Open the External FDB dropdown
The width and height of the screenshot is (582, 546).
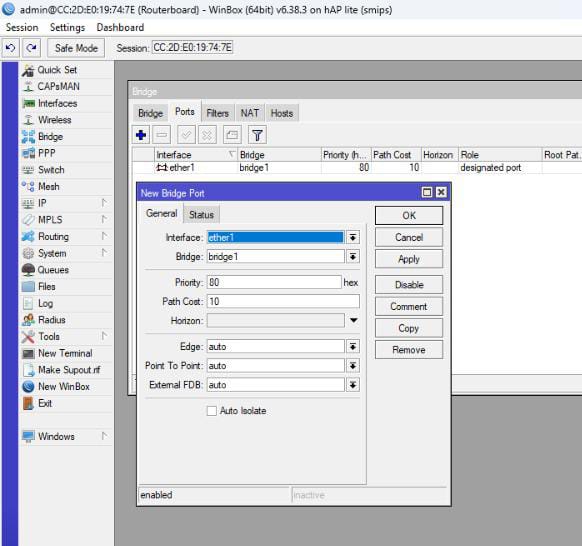pyautogui.click(x=353, y=385)
